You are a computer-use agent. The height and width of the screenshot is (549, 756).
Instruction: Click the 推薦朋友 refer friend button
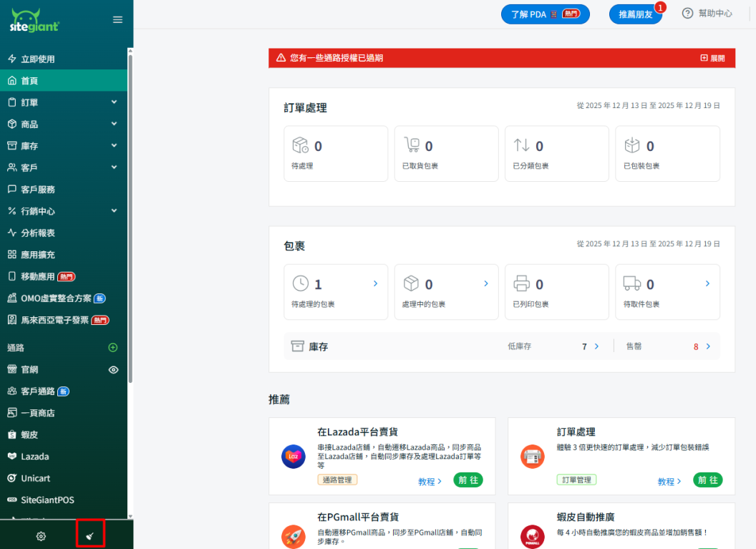tap(635, 14)
